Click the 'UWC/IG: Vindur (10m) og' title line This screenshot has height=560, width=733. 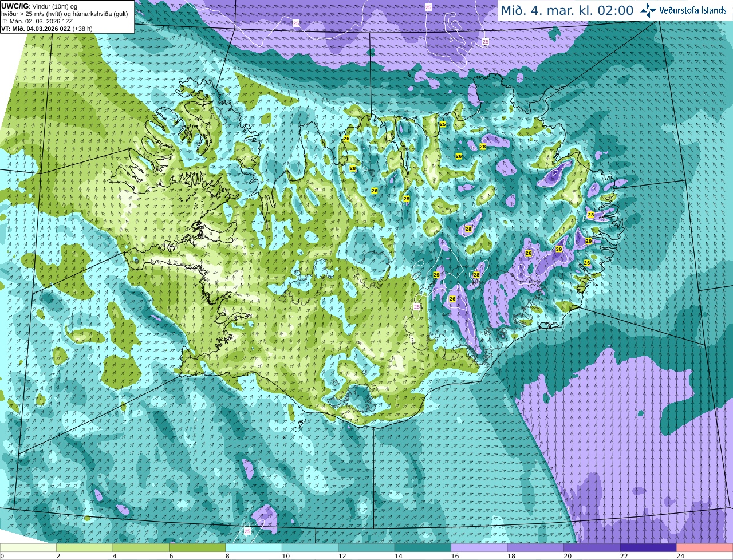[x=40, y=6]
